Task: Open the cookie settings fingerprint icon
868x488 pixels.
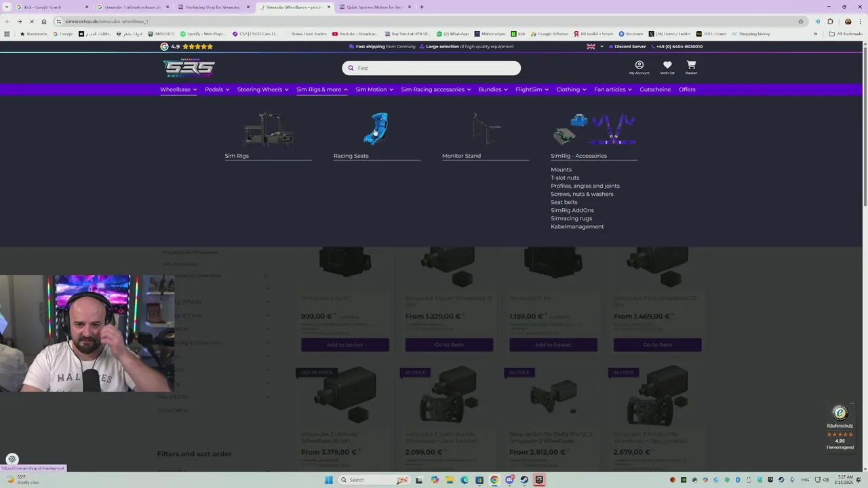Action: pos(12,460)
